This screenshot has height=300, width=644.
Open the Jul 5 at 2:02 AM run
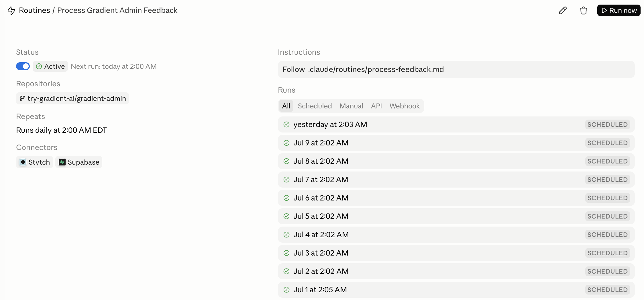[x=456, y=216]
